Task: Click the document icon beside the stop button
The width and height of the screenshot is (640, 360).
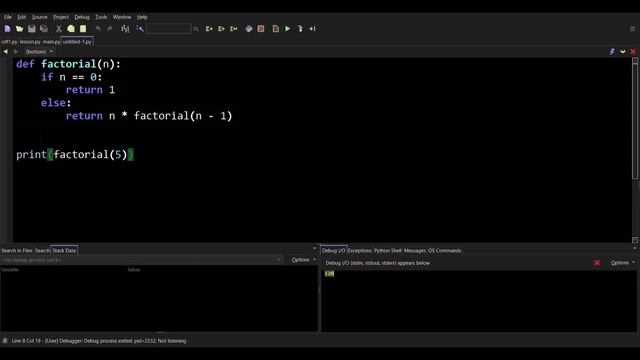Action: 276,29
